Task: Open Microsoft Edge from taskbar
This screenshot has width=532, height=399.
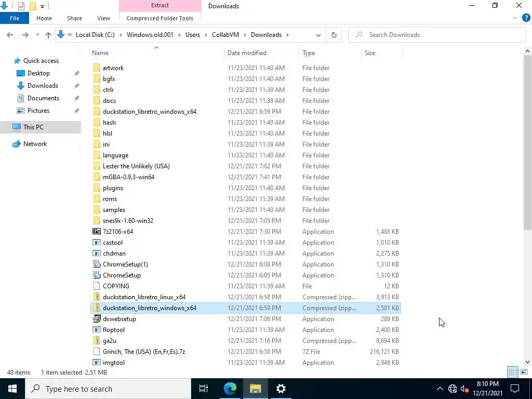Action: [x=230, y=389]
